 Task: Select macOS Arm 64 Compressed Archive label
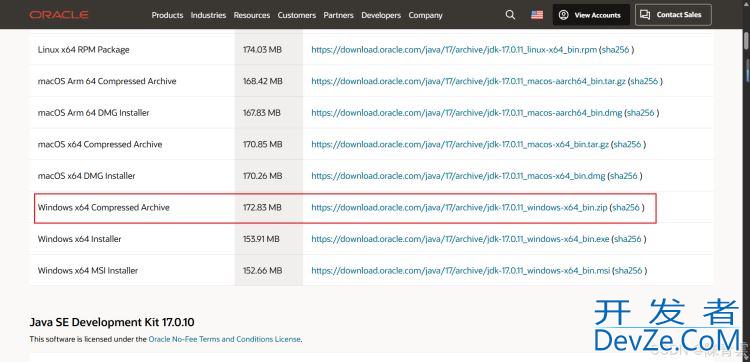[107, 81]
